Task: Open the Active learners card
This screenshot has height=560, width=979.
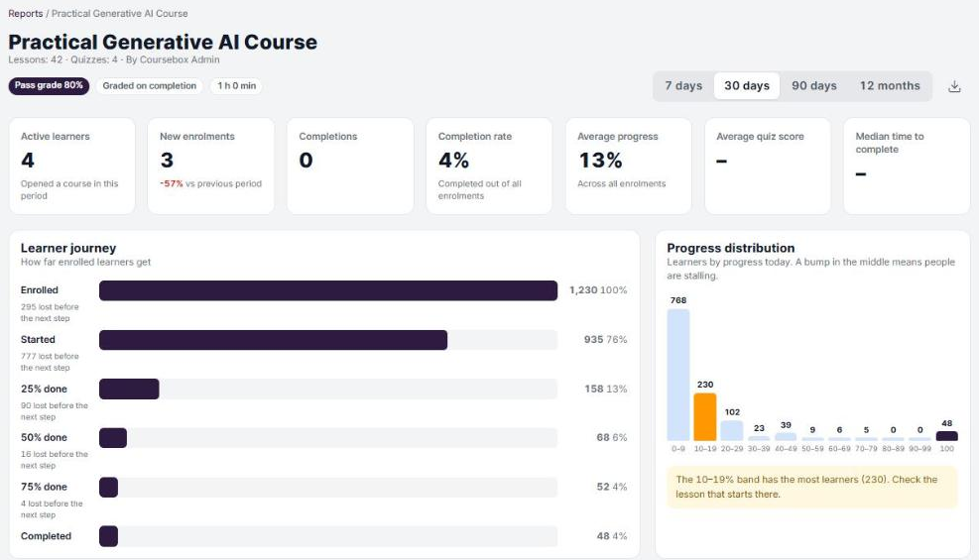Action: coord(71,166)
